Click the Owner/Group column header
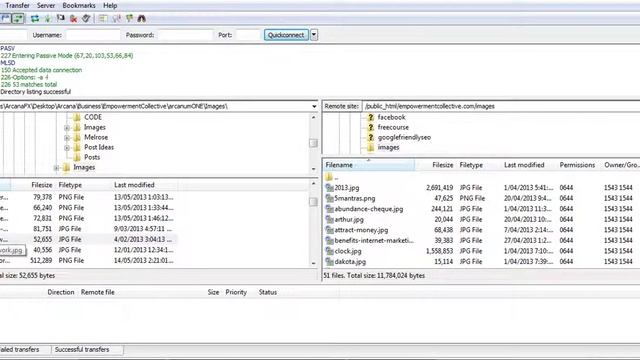 tap(621, 165)
